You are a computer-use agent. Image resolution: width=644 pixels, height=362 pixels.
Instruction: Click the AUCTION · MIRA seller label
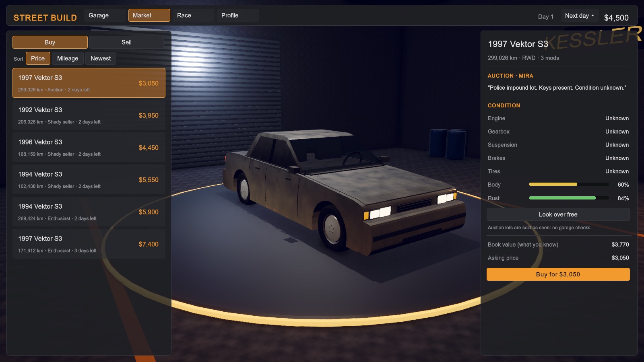pyautogui.click(x=510, y=76)
